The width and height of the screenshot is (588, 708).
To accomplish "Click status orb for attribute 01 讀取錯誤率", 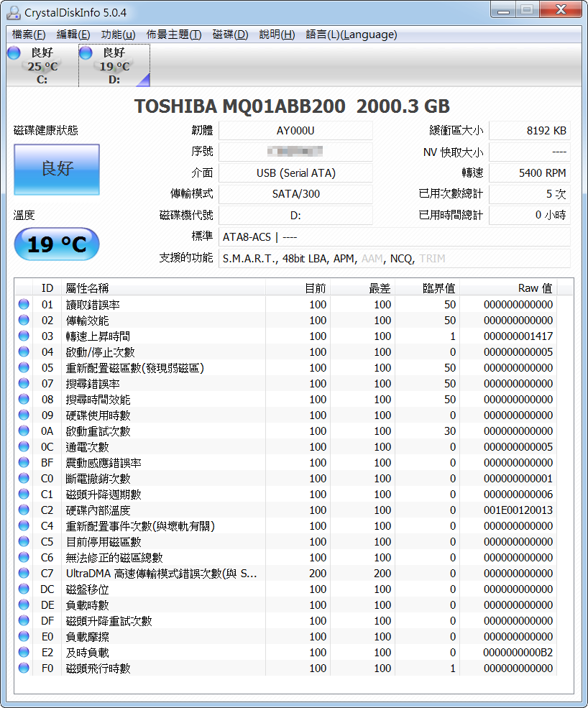I will 24,304.
